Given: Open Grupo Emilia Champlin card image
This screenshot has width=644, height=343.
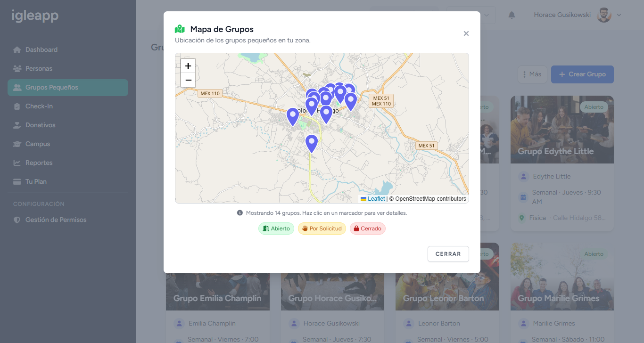Looking at the screenshot, I should (218, 292).
